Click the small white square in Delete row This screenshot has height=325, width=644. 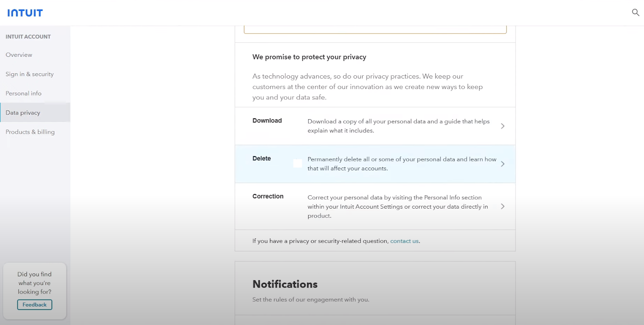click(297, 163)
